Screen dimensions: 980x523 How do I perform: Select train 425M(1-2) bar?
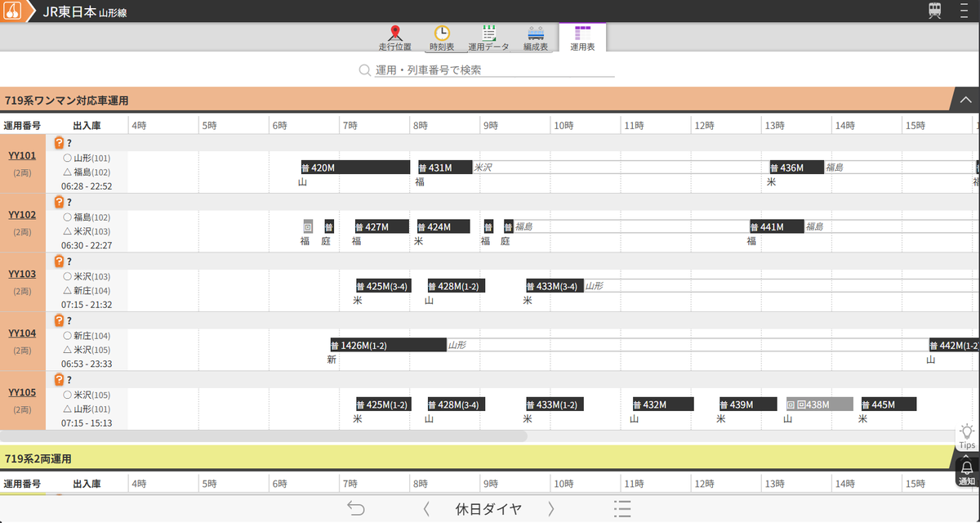(x=382, y=405)
